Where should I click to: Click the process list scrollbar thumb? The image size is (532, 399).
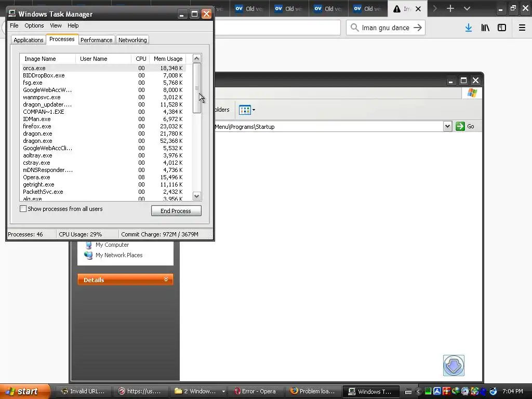pyautogui.click(x=197, y=88)
